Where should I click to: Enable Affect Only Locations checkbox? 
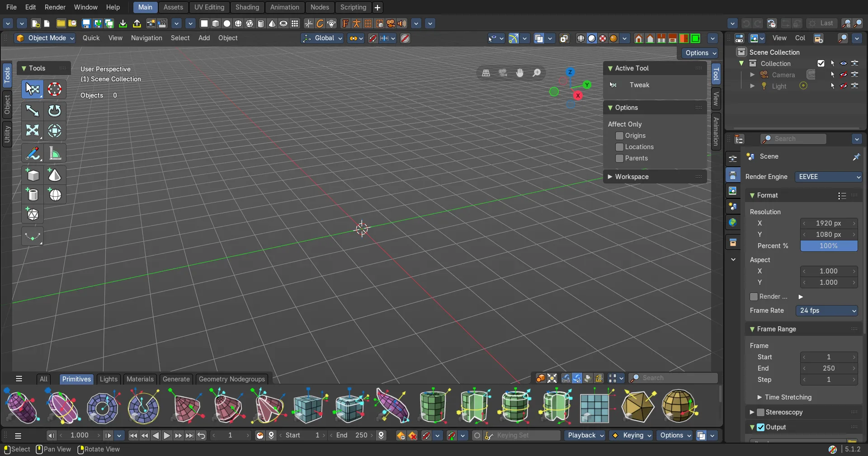click(619, 147)
